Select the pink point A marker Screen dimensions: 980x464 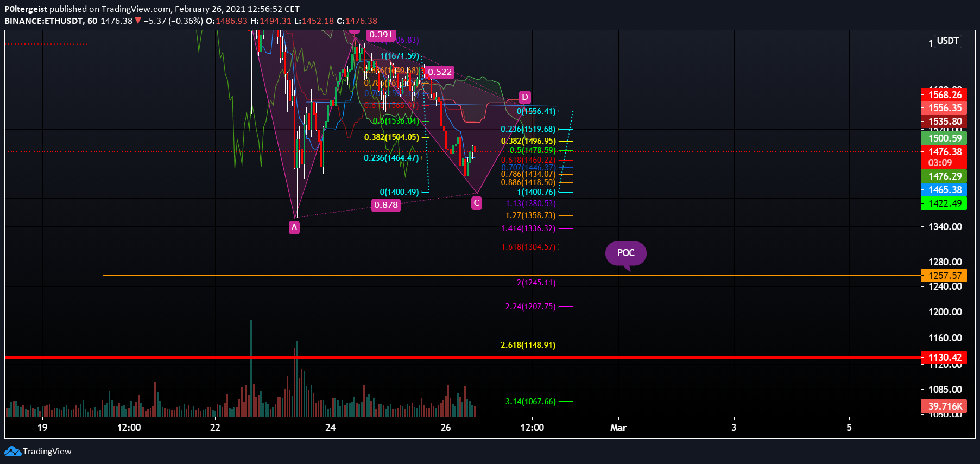[x=294, y=227]
